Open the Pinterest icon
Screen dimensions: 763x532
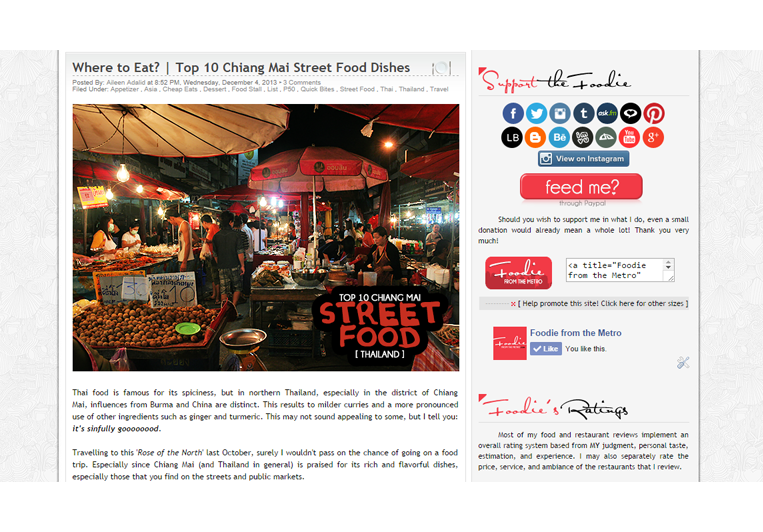point(654,113)
